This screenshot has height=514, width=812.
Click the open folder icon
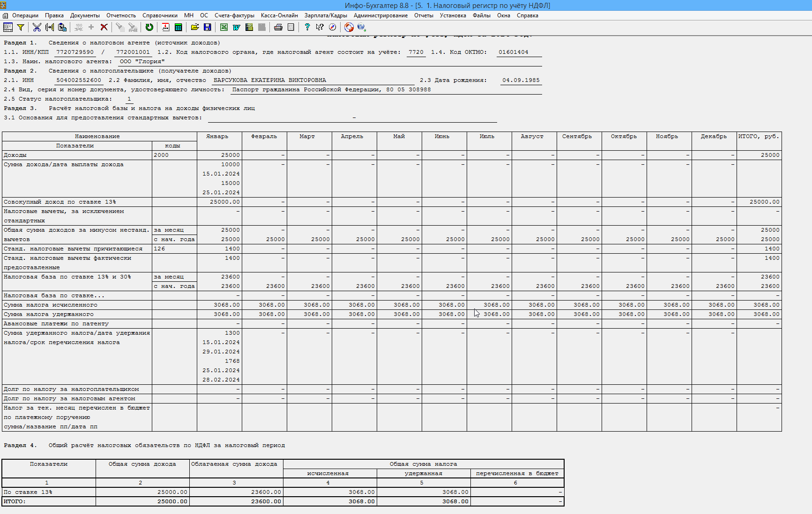(195, 27)
